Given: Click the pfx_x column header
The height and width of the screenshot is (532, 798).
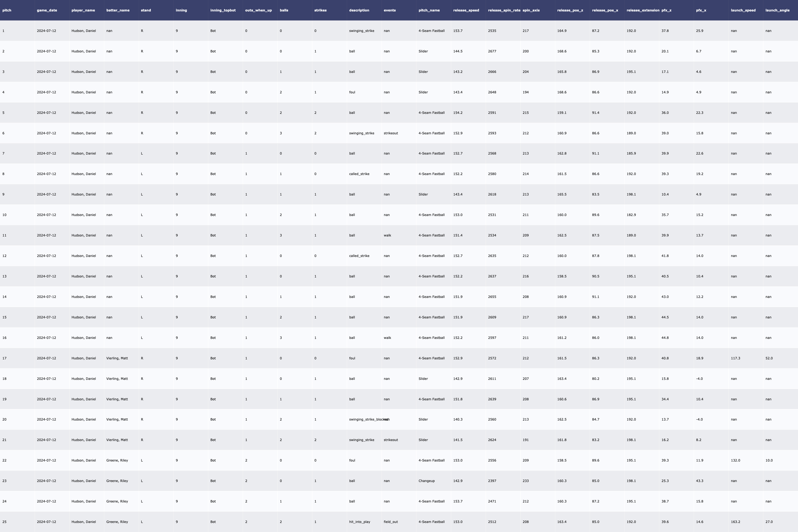Looking at the screenshot, I should (x=701, y=10).
